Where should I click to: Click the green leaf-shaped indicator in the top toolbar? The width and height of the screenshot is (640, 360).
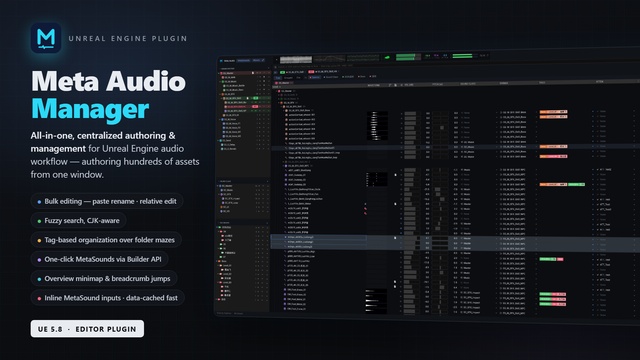tap(387, 57)
